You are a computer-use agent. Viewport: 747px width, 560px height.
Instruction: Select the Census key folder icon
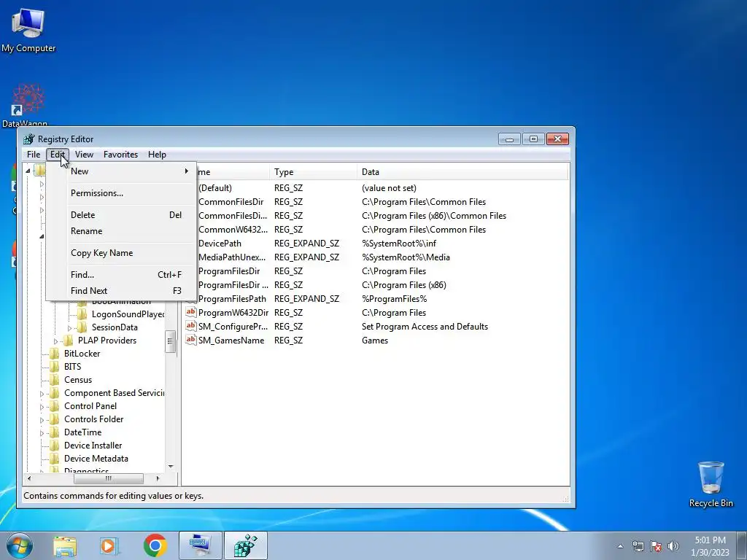tap(55, 379)
